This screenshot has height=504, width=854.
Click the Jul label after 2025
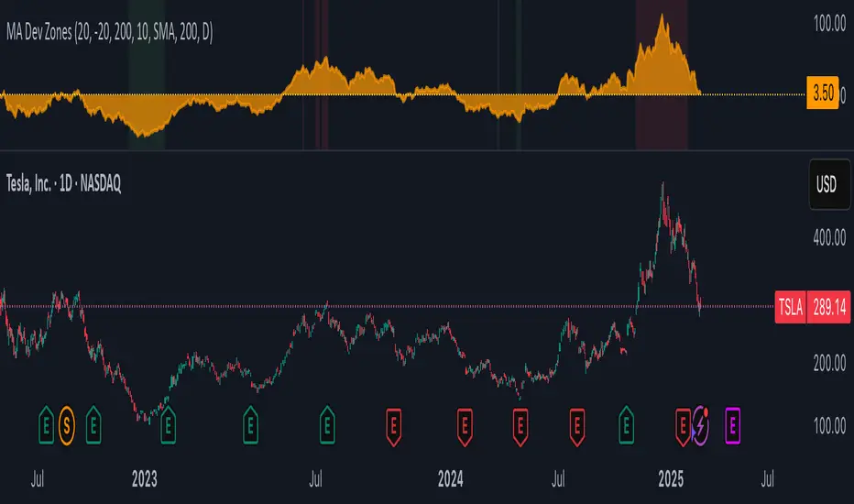767,479
